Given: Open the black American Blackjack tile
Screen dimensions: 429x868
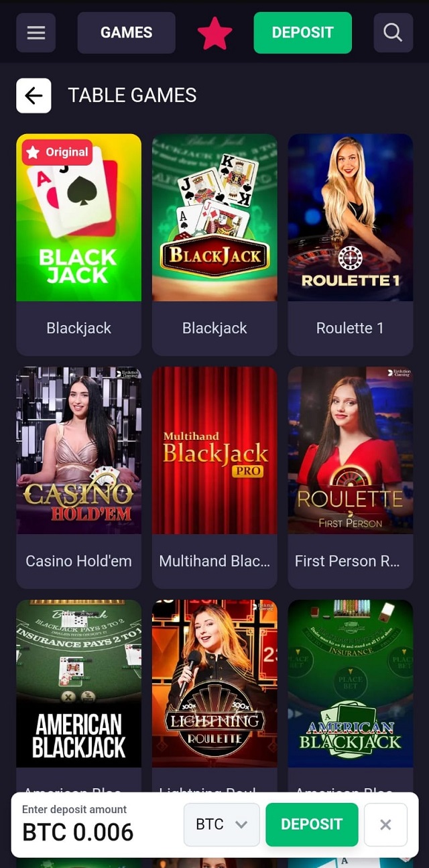Looking at the screenshot, I should (78, 684).
